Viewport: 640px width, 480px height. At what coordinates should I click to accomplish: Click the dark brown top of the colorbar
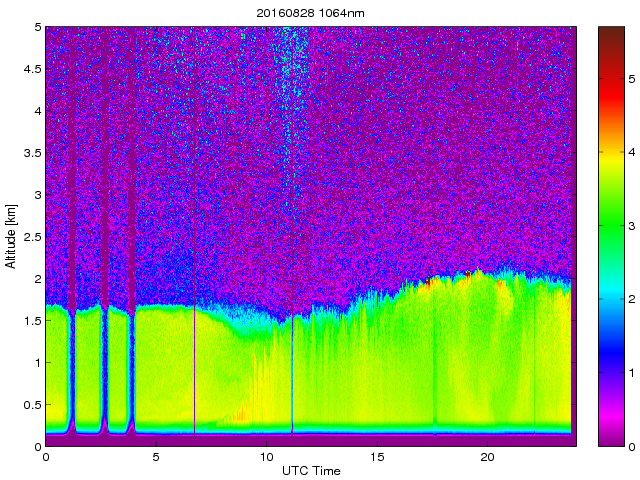point(612,38)
